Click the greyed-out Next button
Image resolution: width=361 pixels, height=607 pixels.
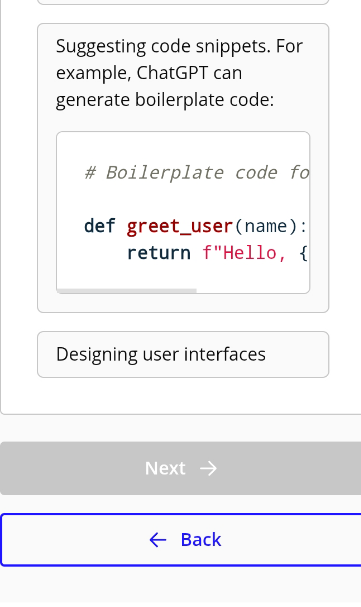(x=180, y=468)
